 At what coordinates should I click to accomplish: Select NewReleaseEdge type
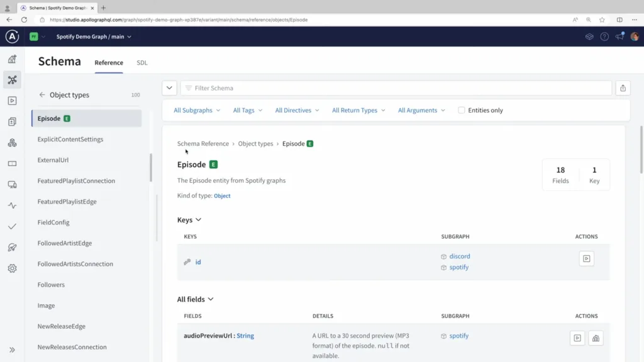coord(61,326)
